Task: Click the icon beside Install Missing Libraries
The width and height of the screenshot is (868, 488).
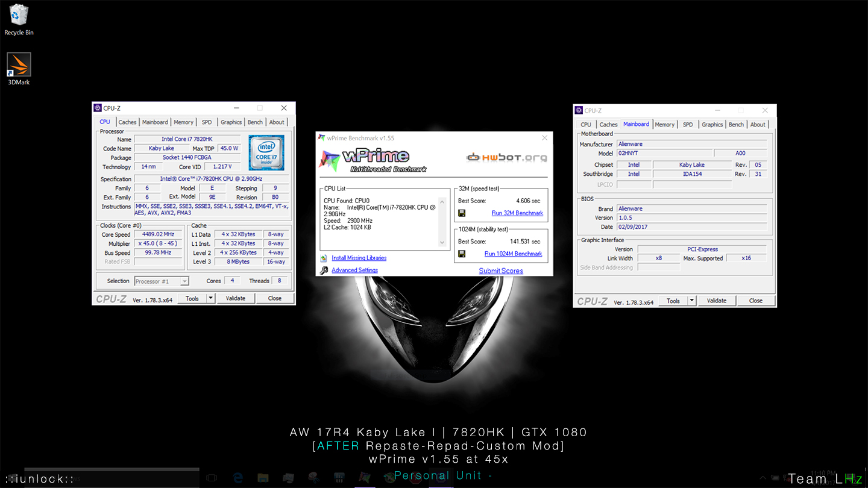Action: click(x=324, y=258)
